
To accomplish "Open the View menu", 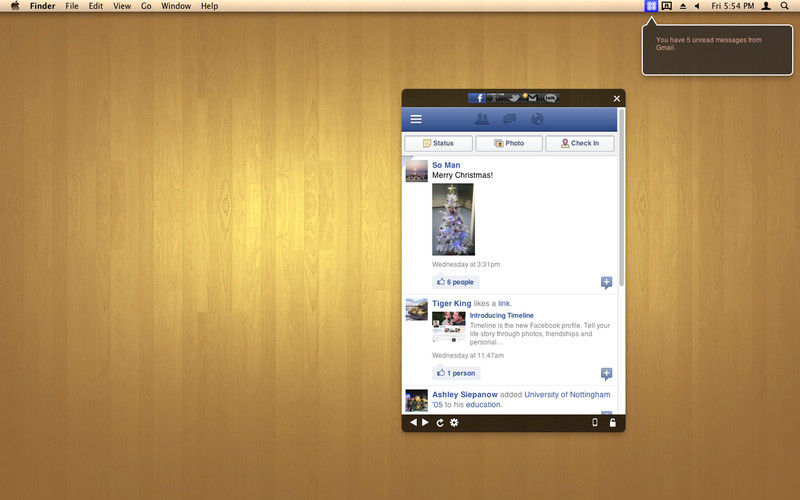I will [x=122, y=6].
